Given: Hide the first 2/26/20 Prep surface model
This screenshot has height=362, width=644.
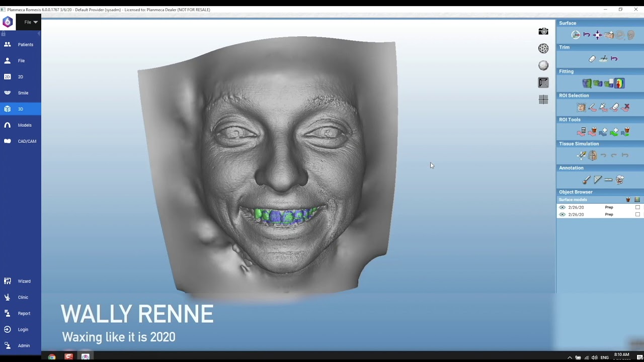Looking at the screenshot, I should (x=562, y=207).
